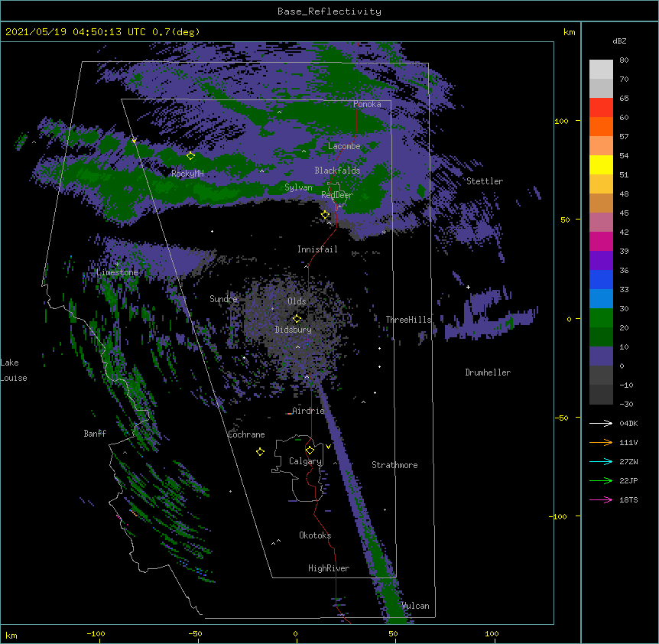Select the yellow diamond marker below RedDeer

(325, 215)
